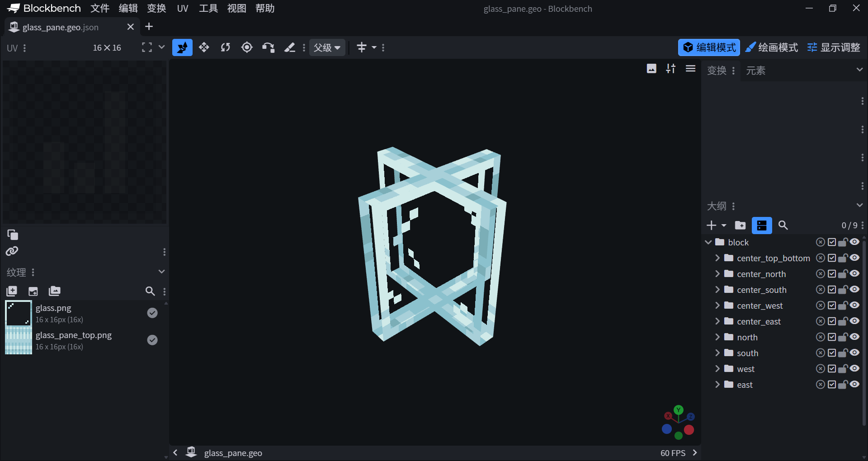Viewport: 868px width, 461px height.
Task: Click the blue Z axis on navigation gizmo
Action: pos(691,416)
